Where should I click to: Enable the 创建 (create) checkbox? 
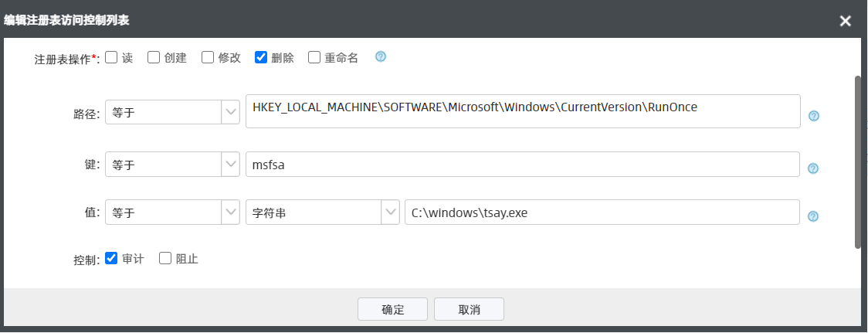[x=154, y=57]
